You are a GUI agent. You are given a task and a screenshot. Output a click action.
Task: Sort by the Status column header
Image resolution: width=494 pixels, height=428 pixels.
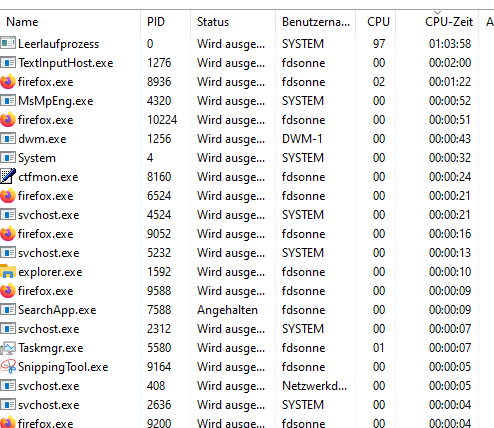point(213,22)
